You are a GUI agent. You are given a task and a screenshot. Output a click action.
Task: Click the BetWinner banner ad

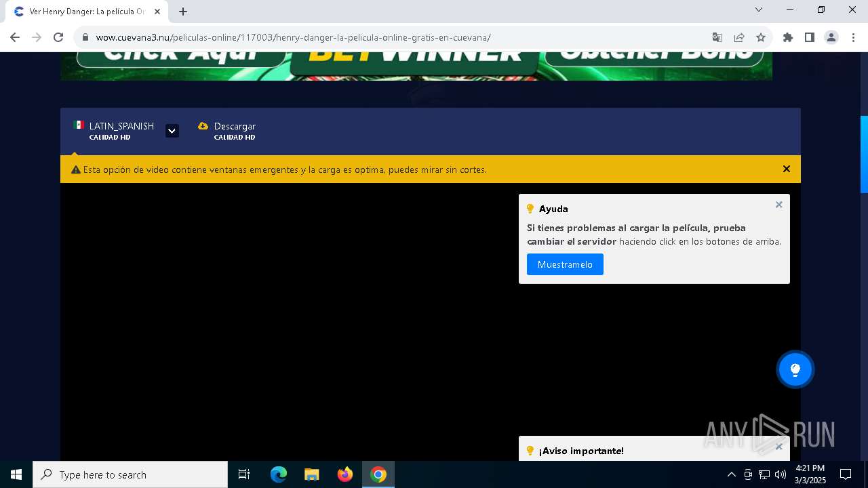click(416, 66)
